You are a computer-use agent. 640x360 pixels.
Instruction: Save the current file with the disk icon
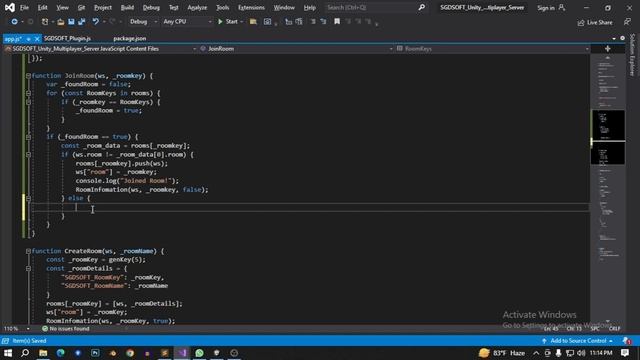[x=71, y=22]
